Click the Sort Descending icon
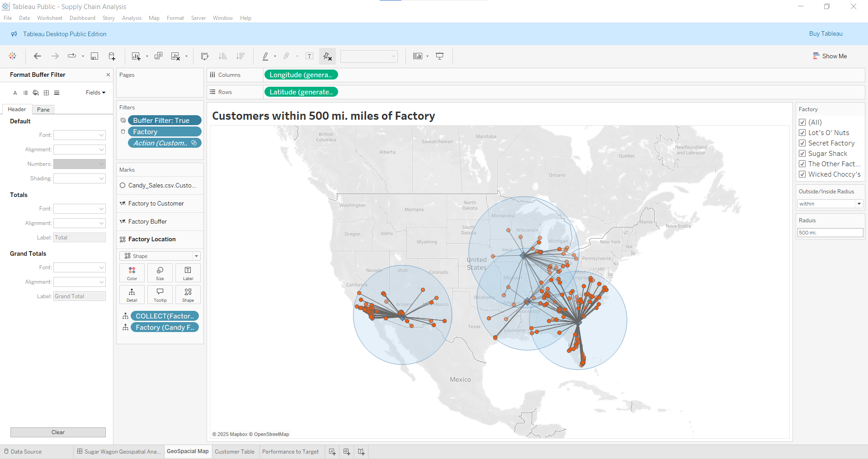This screenshot has width=868, height=459. click(x=241, y=56)
